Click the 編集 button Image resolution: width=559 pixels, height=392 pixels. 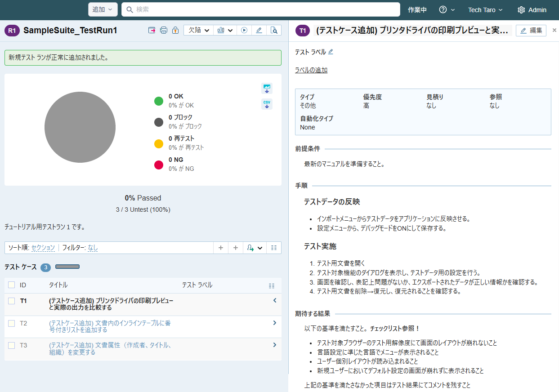click(531, 31)
